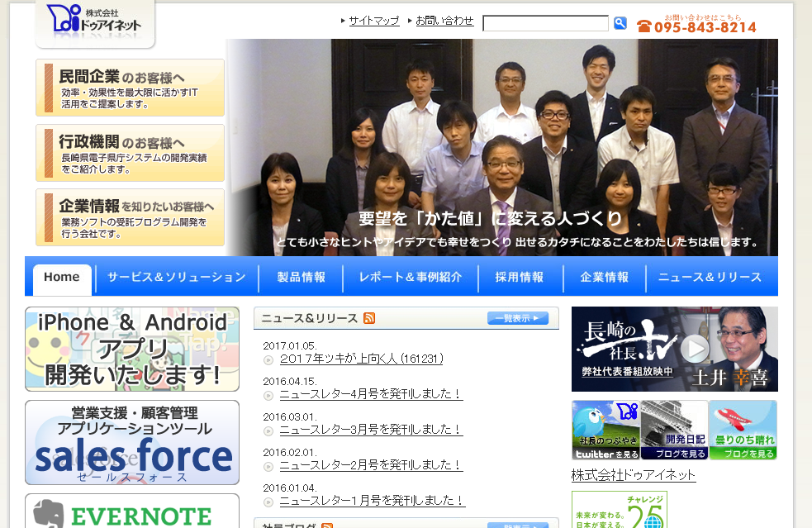
Task: Open the 民間企業のお客様へ sidebar banner
Action: pos(130,88)
